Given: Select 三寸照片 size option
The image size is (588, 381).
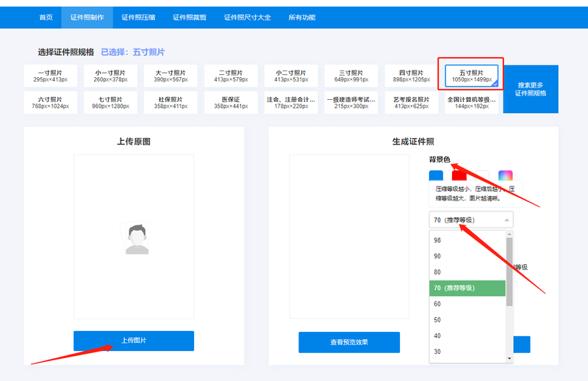Looking at the screenshot, I should pyautogui.click(x=351, y=76).
